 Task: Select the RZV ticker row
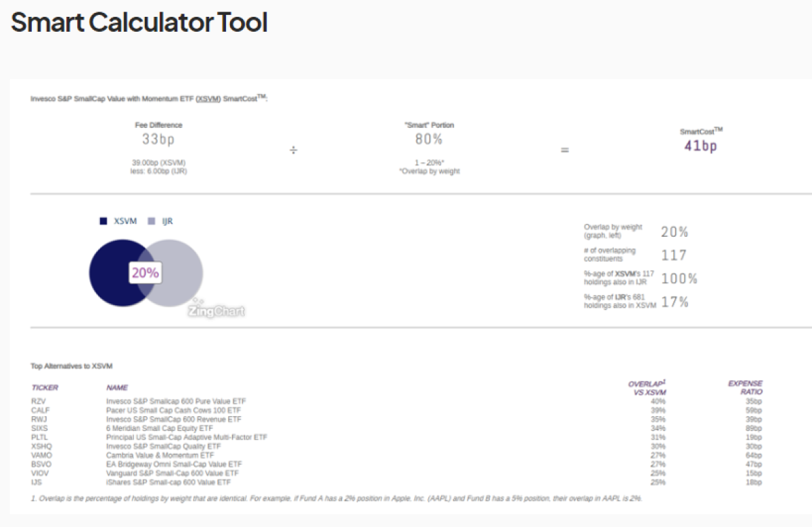point(38,401)
